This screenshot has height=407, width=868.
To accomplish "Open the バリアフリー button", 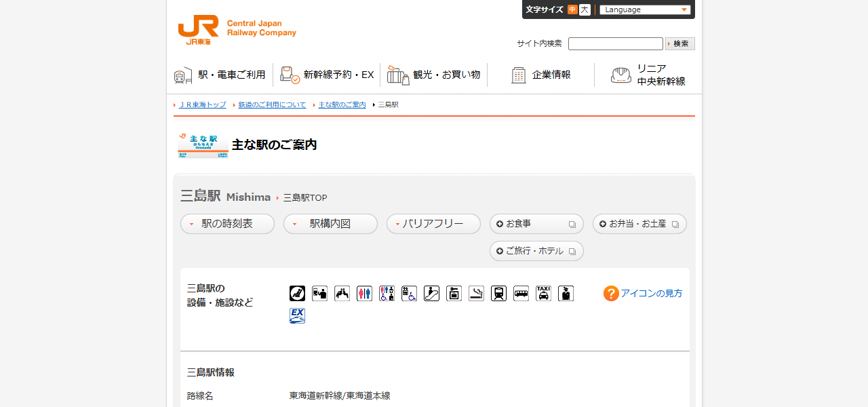I will (433, 224).
